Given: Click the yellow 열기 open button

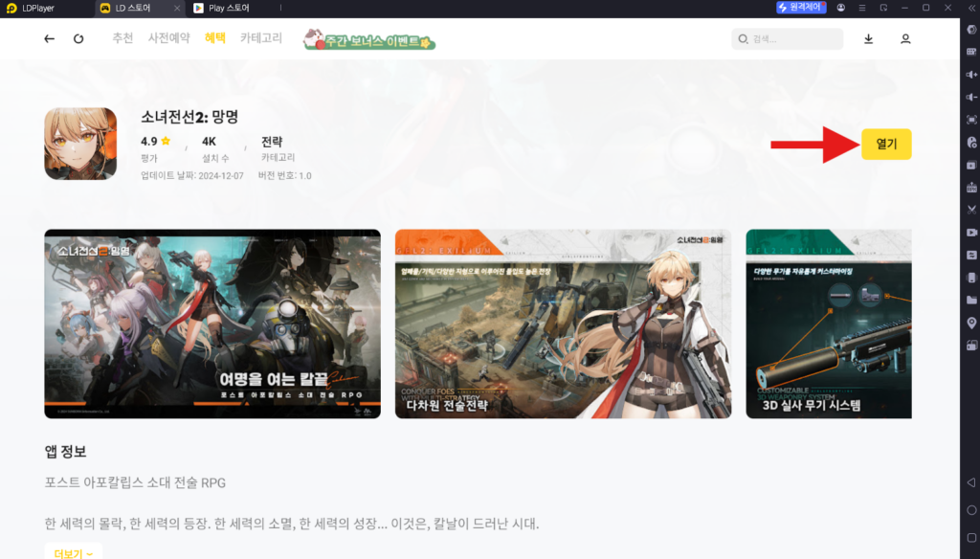Looking at the screenshot, I should 885,145.
